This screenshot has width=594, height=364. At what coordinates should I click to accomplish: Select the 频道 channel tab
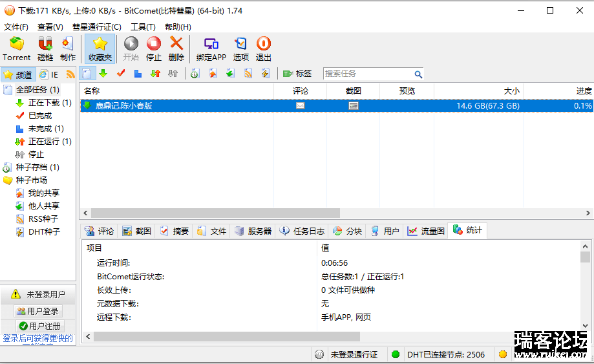[x=18, y=74]
